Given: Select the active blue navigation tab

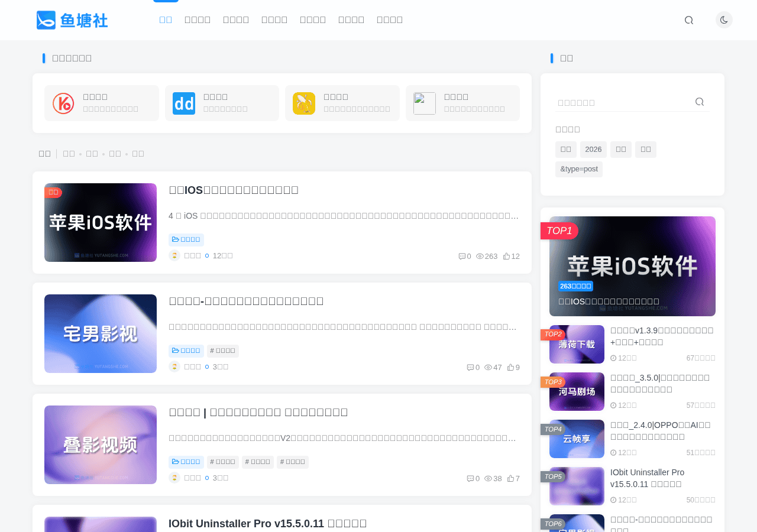Looking at the screenshot, I should (166, 20).
